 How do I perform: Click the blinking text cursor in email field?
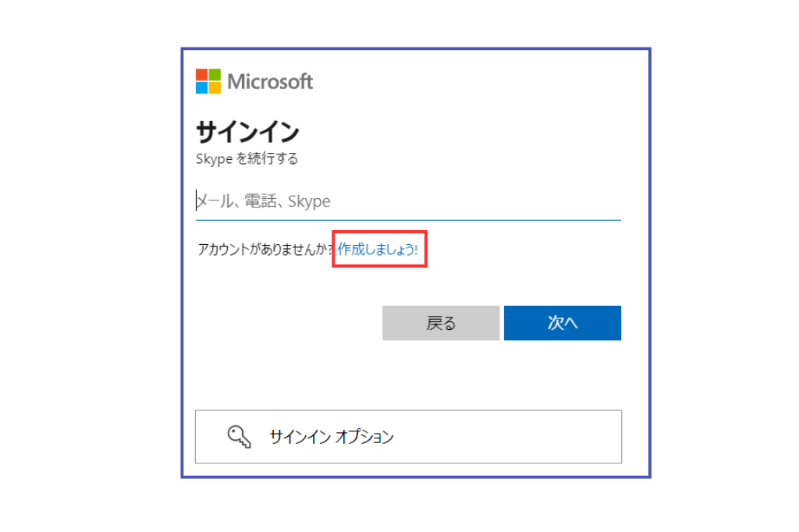coord(197,201)
